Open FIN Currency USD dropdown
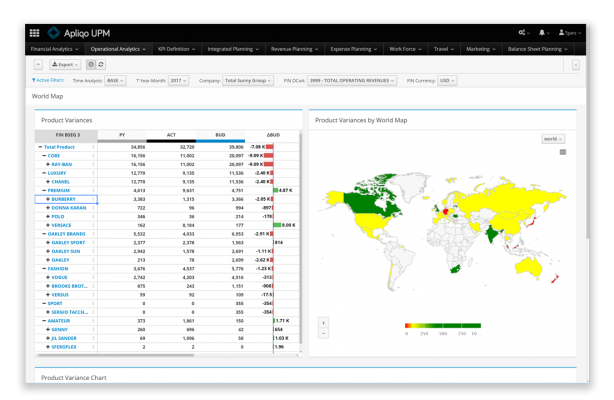The image size is (614, 400). [x=447, y=81]
